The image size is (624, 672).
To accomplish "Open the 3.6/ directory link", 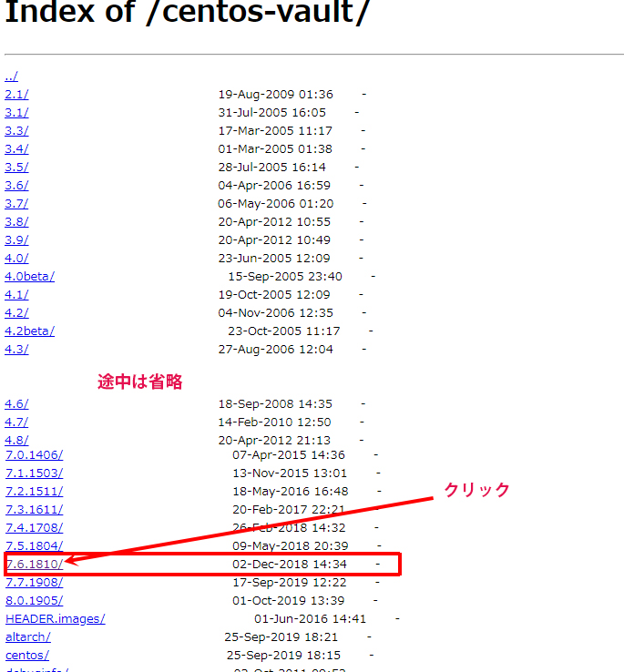I will coord(16,186).
